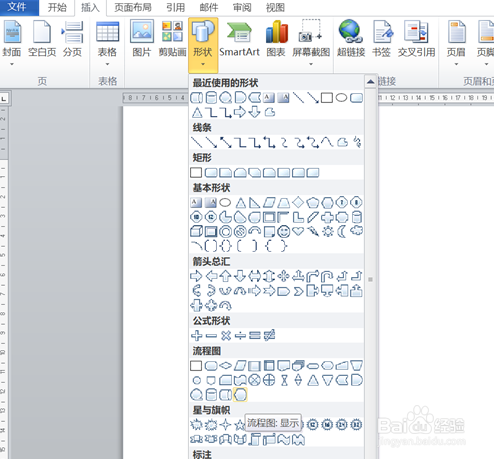Select the moon basic shape

pyautogui.click(x=342, y=231)
